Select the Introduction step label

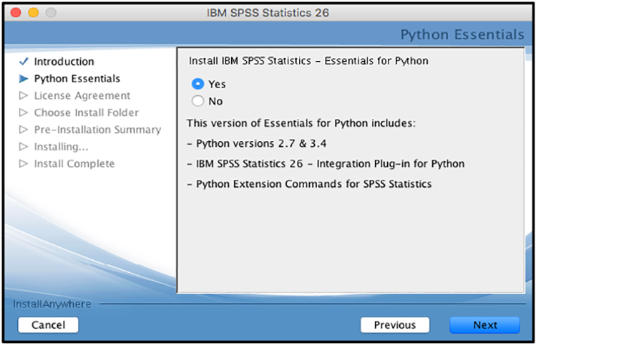[x=64, y=62]
